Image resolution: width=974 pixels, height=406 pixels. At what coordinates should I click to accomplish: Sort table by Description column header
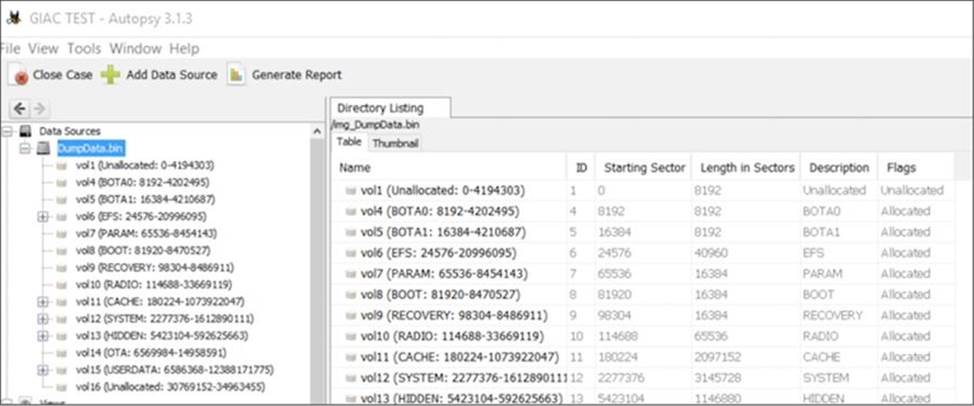pos(839,168)
